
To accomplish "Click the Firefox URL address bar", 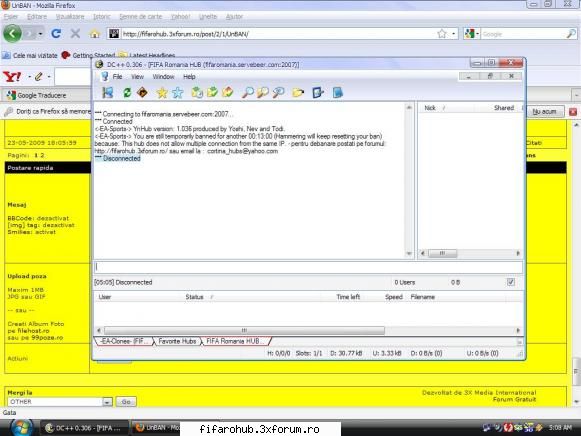I will tap(278, 34).
